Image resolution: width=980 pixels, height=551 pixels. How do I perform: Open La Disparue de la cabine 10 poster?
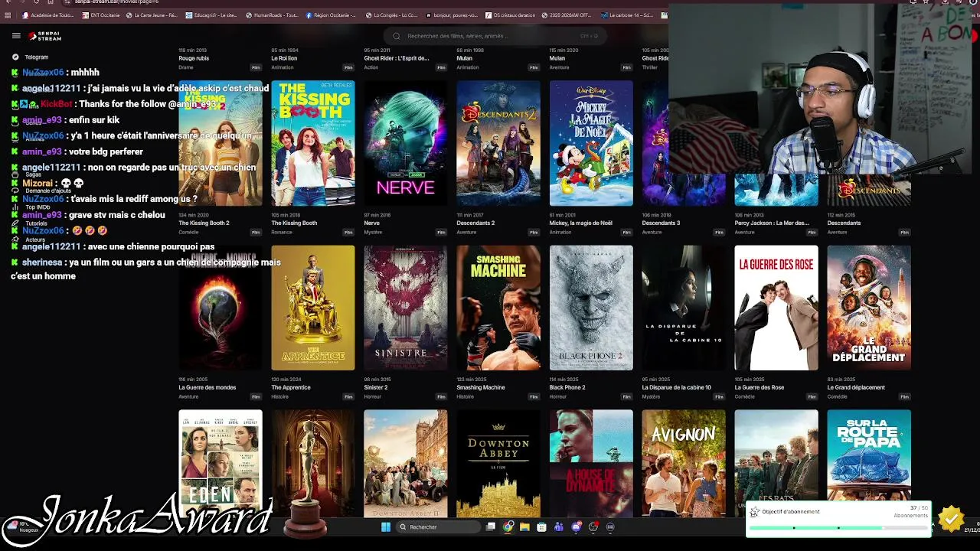coord(684,308)
